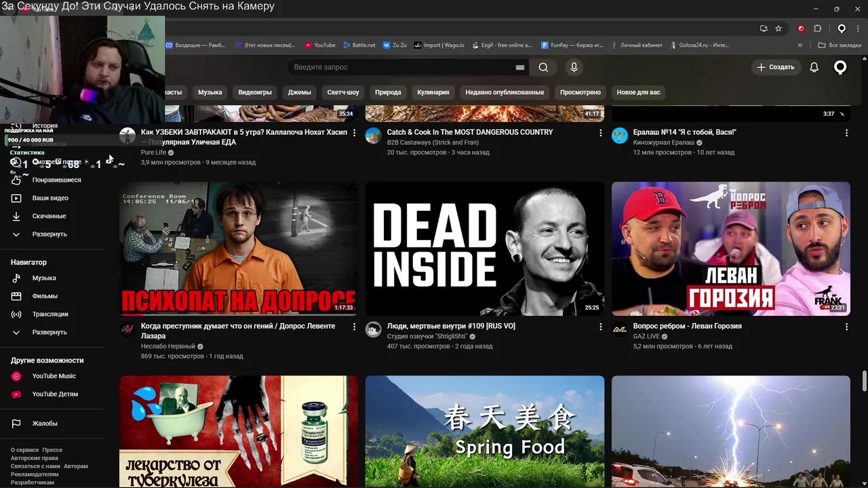The image size is (868, 488).
Task: Click the B2B Castaways channel avatar
Action: tap(373, 136)
